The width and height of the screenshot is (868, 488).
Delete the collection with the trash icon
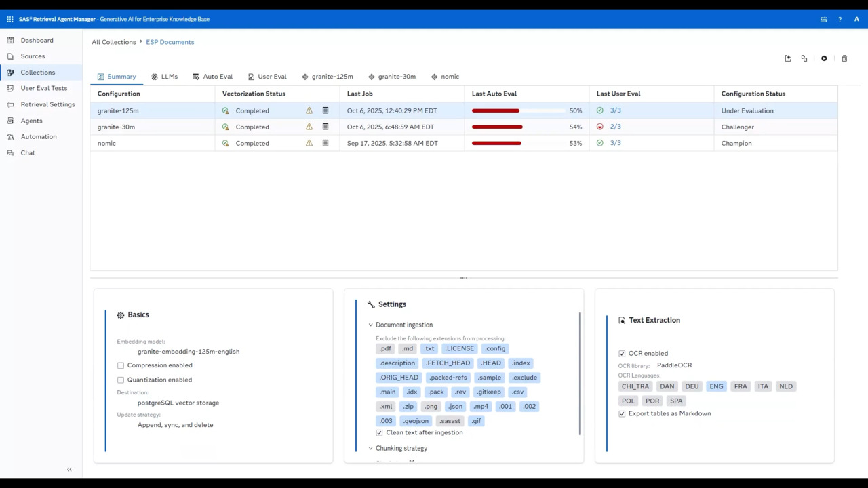pos(844,58)
